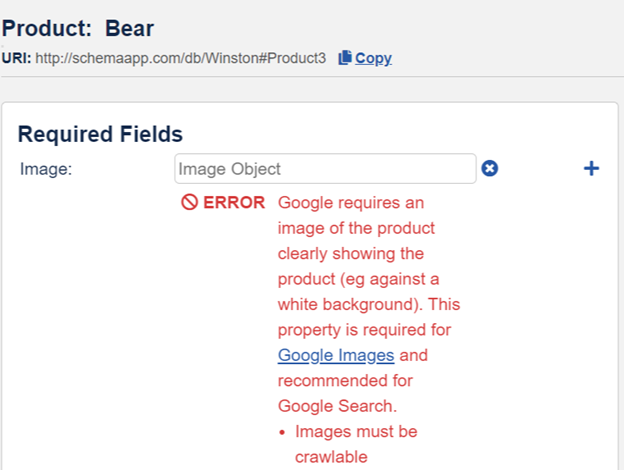Image resolution: width=624 pixels, height=470 pixels.
Task: Open the Google Images link
Action: (336, 355)
